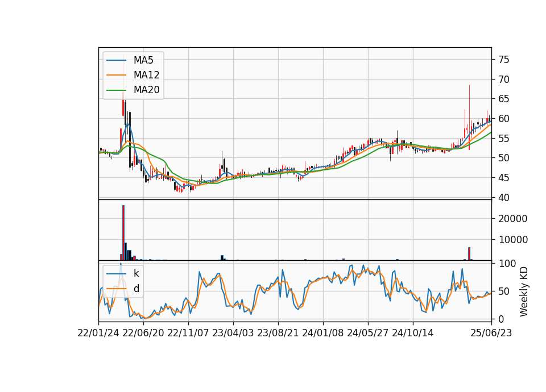Click the 22/01/24 date tick label
The width and height of the screenshot is (546, 392).
point(98,333)
